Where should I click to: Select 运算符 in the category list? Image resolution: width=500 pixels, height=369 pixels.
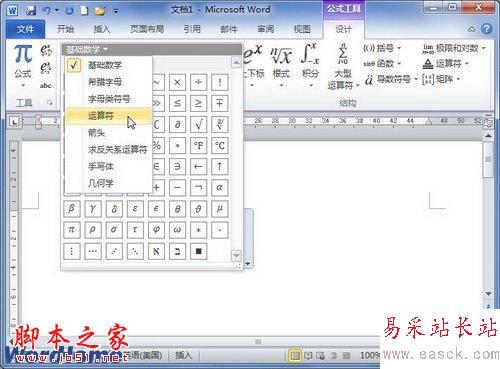coord(109,116)
